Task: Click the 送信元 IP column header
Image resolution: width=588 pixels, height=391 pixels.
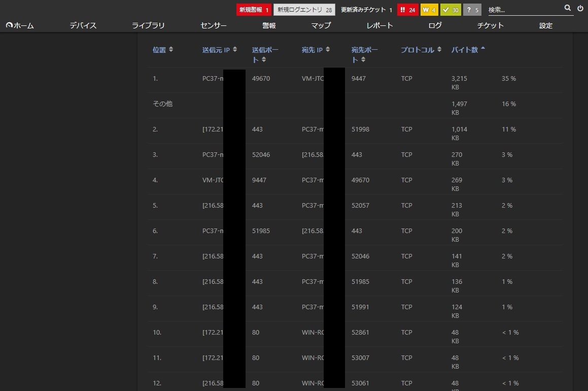Action: pyautogui.click(x=216, y=50)
